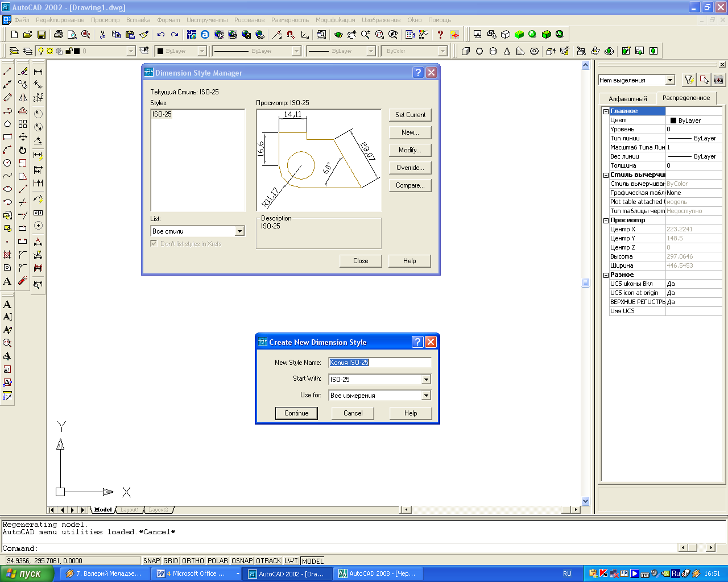Select the Rotate tool
Image resolution: width=728 pixels, height=582 pixels.
23,150
